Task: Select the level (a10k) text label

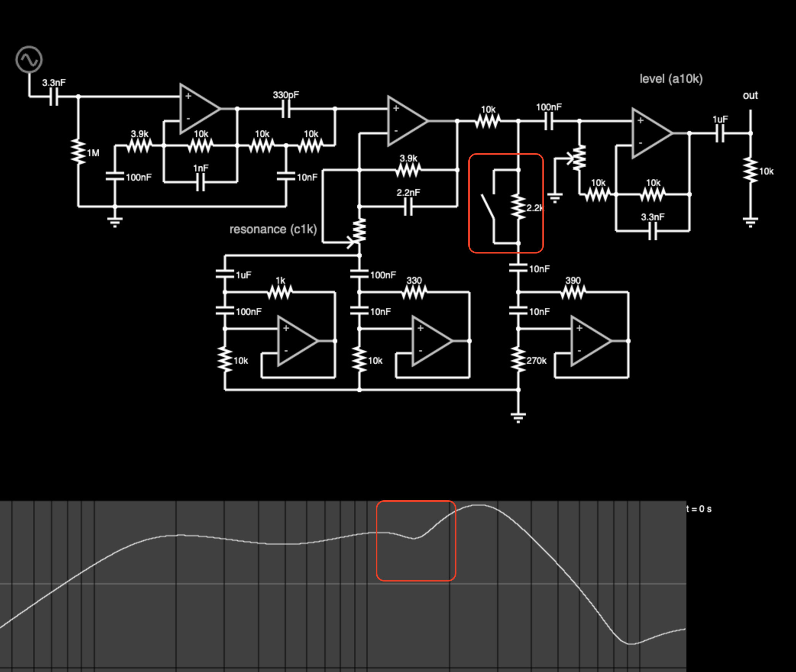Action: click(671, 79)
